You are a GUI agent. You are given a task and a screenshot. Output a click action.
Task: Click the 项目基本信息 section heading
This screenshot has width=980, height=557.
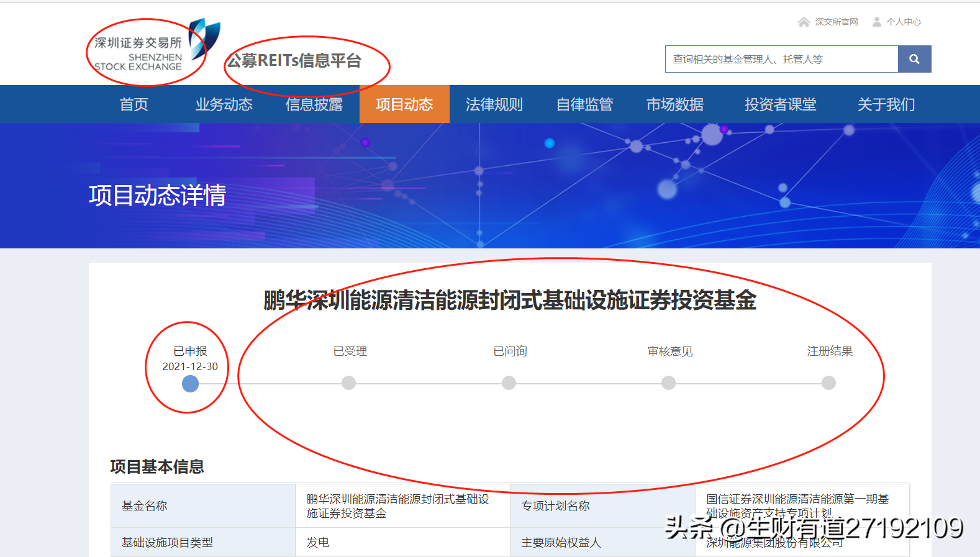pos(157,466)
